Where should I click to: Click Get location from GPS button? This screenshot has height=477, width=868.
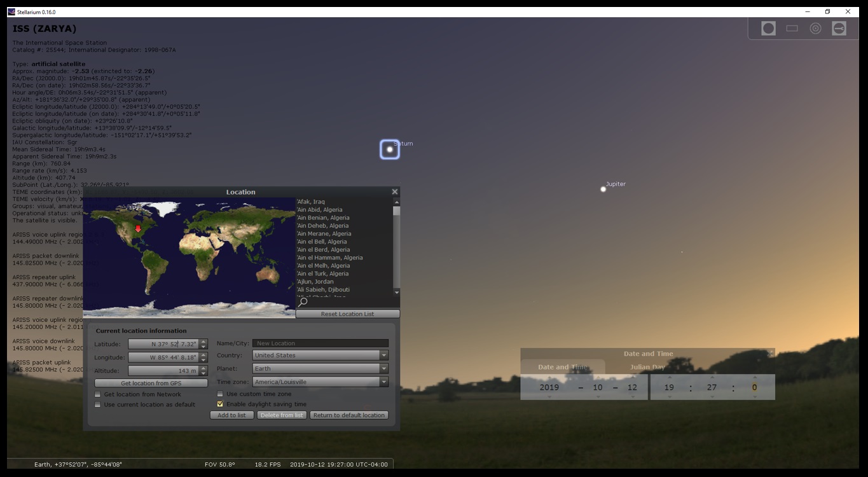click(151, 384)
